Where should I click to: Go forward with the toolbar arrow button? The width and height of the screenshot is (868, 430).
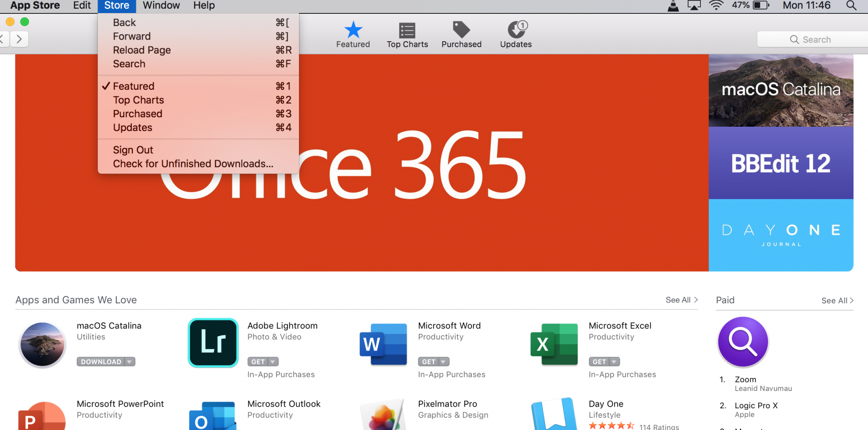[x=19, y=39]
